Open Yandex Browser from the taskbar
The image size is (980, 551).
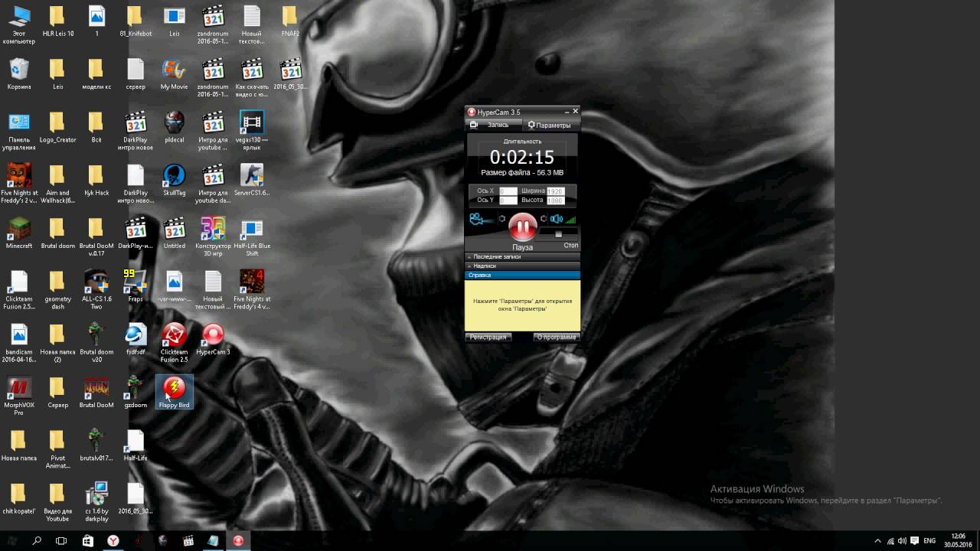tap(113, 540)
